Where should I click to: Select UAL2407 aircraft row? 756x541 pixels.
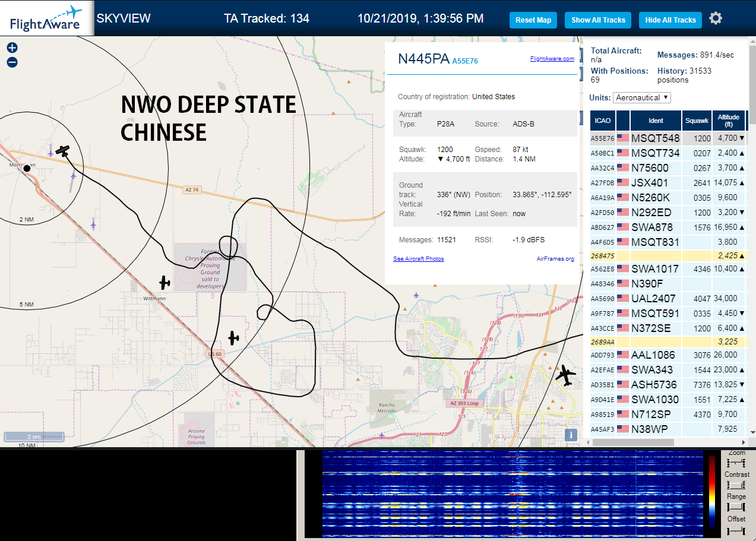[668, 299]
